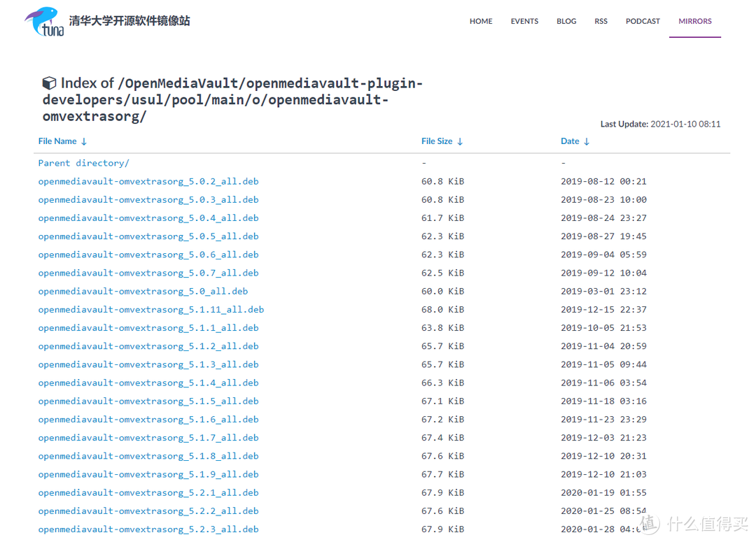Image resolution: width=756 pixels, height=542 pixels.
Task: Download omvextrasorg_5.1.7_all.deb
Action: [148, 438]
